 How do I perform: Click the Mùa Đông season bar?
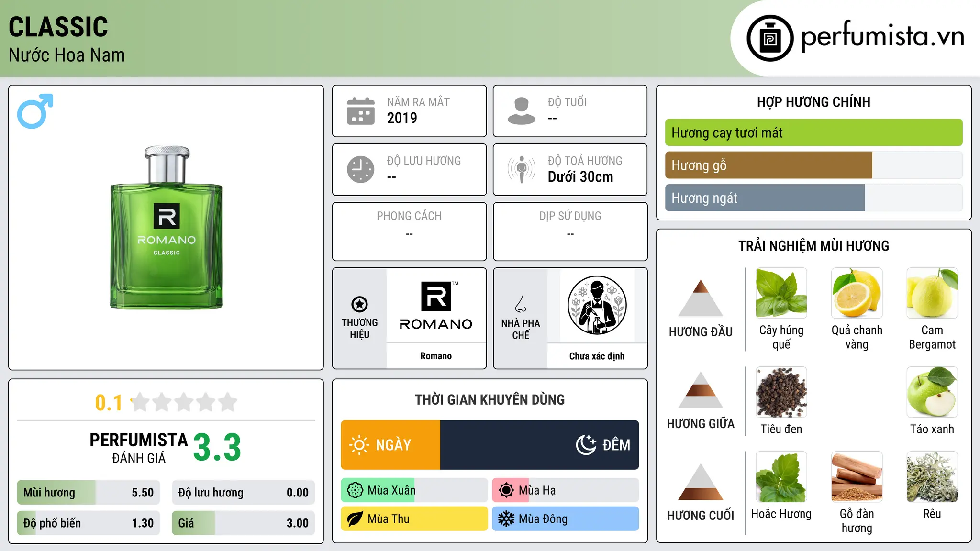pyautogui.click(x=566, y=519)
